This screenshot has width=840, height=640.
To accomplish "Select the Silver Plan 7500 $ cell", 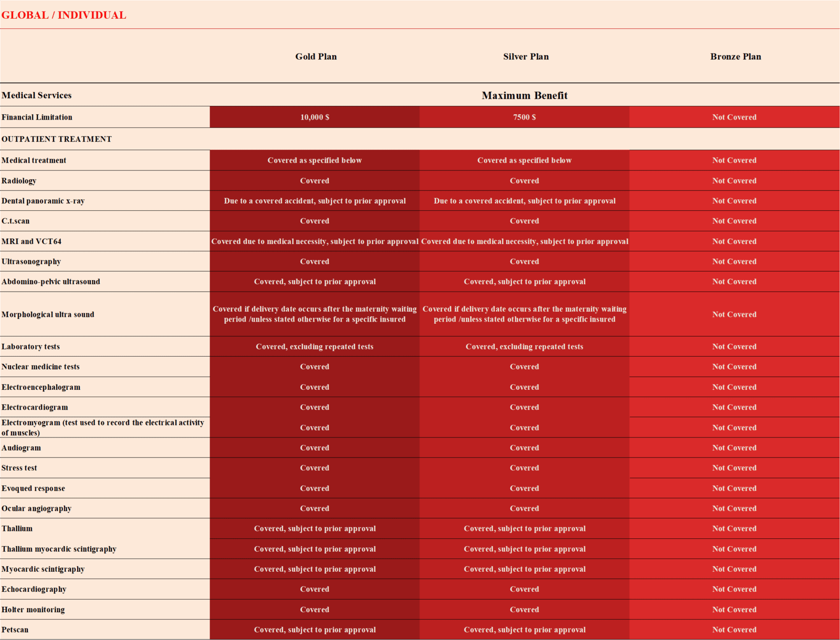I will [x=524, y=117].
